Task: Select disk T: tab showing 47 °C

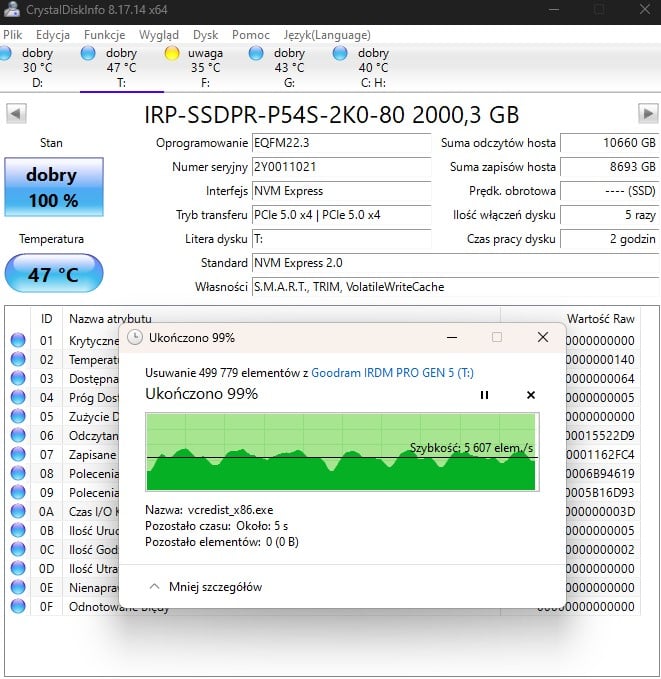Action: pyautogui.click(x=122, y=68)
